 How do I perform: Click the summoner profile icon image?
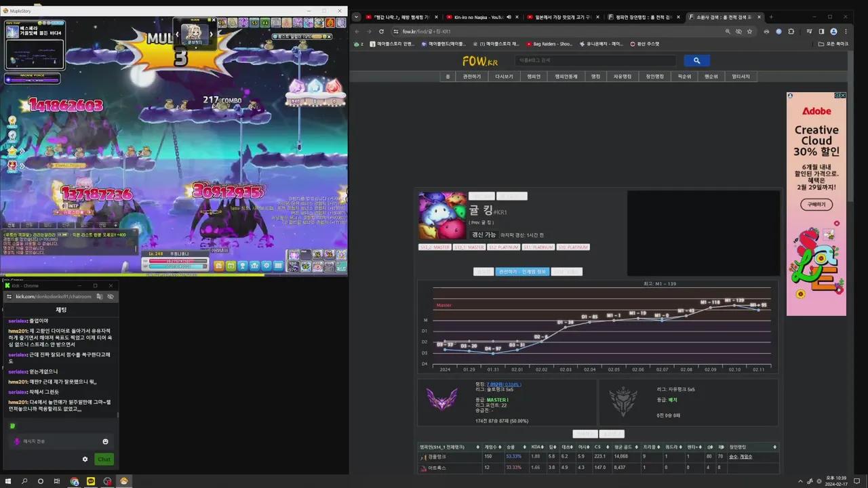[x=442, y=216]
